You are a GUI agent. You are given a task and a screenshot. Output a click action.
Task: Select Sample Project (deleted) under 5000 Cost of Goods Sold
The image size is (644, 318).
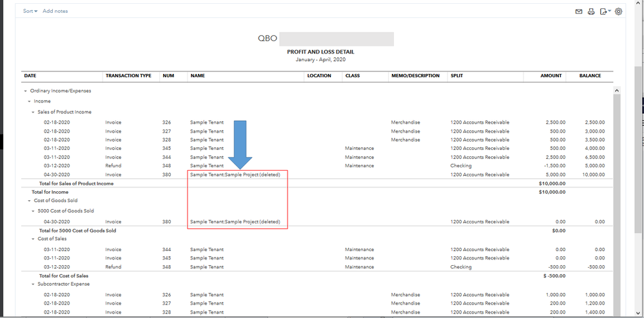(235, 221)
